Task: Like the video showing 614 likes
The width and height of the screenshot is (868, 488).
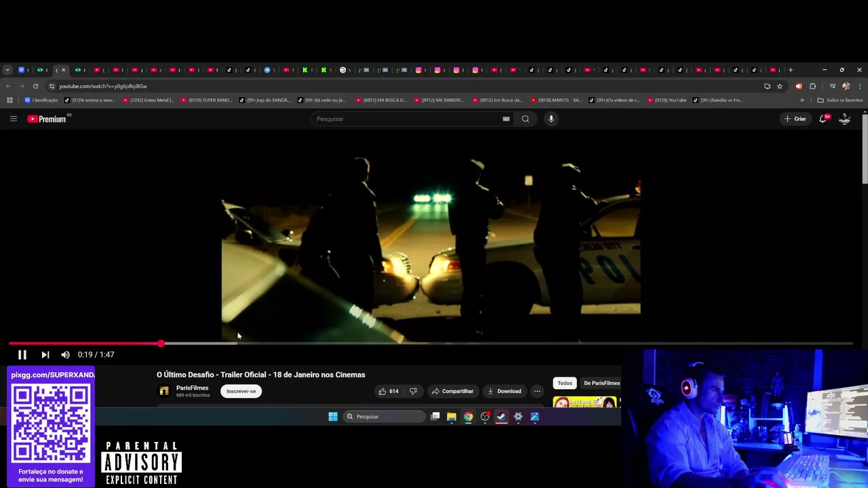Action: point(389,391)
